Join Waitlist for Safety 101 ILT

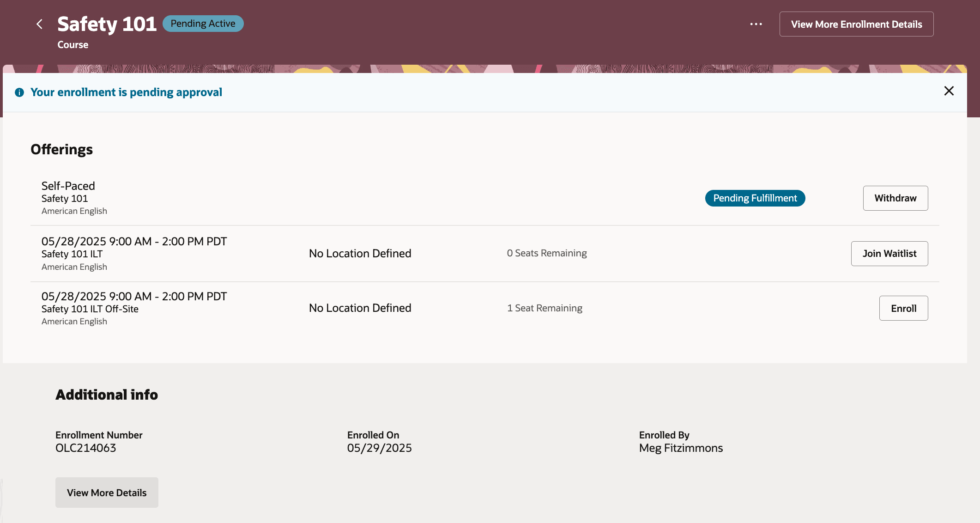tap(889, 254)
